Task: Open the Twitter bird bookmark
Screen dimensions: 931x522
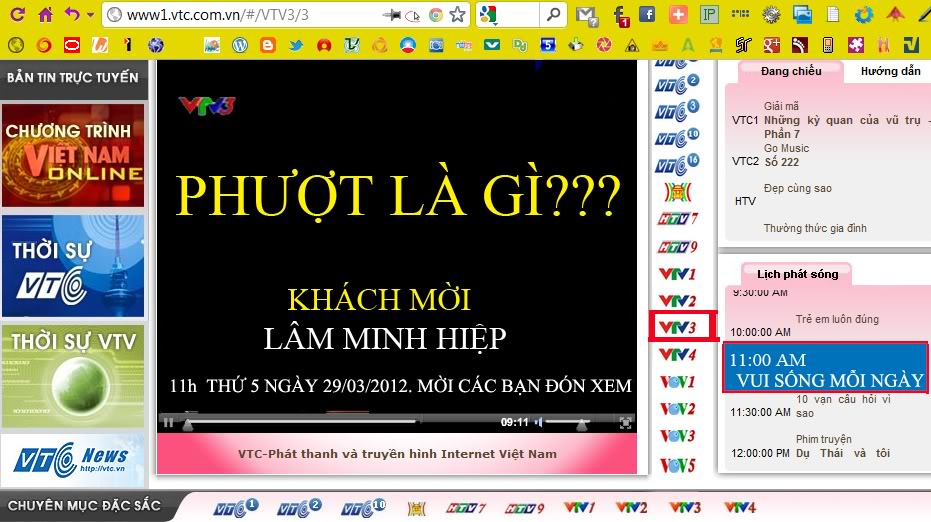Action: tap(296, 45)
